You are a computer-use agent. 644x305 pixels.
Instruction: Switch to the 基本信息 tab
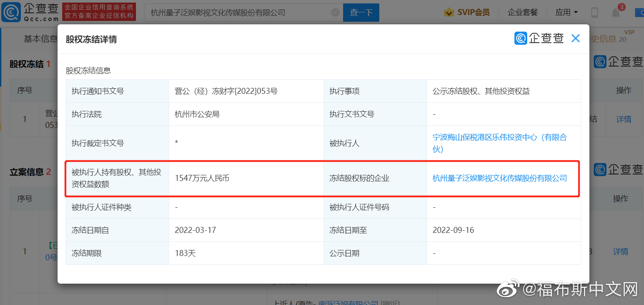41,39
